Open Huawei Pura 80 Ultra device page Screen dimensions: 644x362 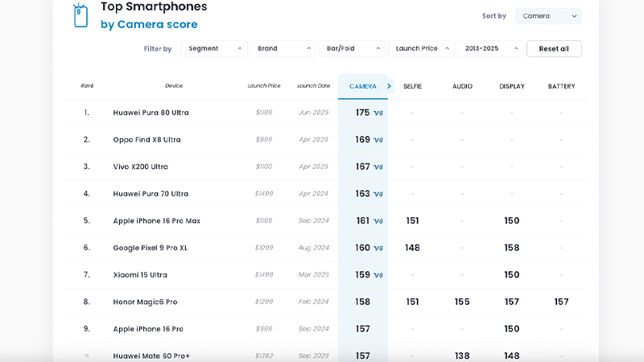(151, 113)
